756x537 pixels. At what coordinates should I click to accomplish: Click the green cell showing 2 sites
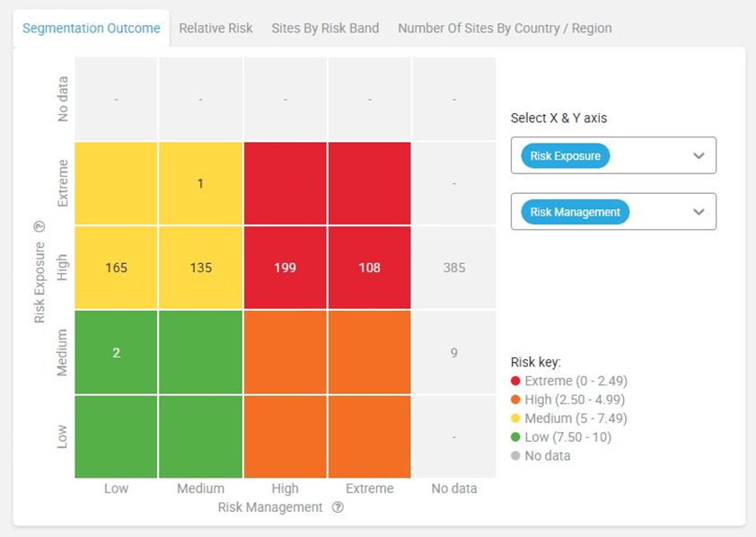point(116,352)
